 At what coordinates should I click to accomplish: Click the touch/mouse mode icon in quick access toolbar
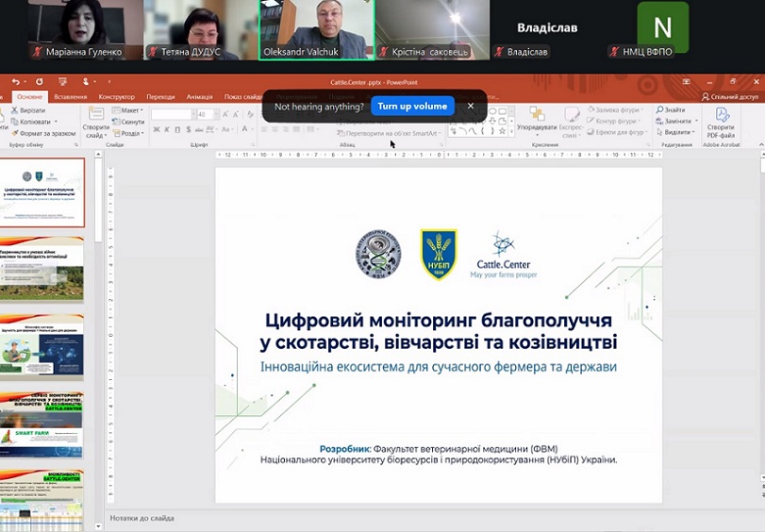pyautogui.click(x=86, y=81)
